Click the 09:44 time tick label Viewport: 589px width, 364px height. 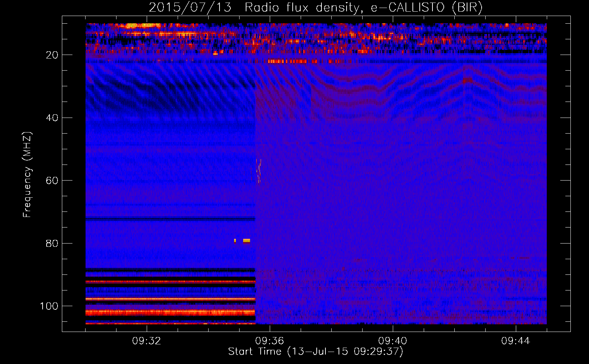coord(516,341)
